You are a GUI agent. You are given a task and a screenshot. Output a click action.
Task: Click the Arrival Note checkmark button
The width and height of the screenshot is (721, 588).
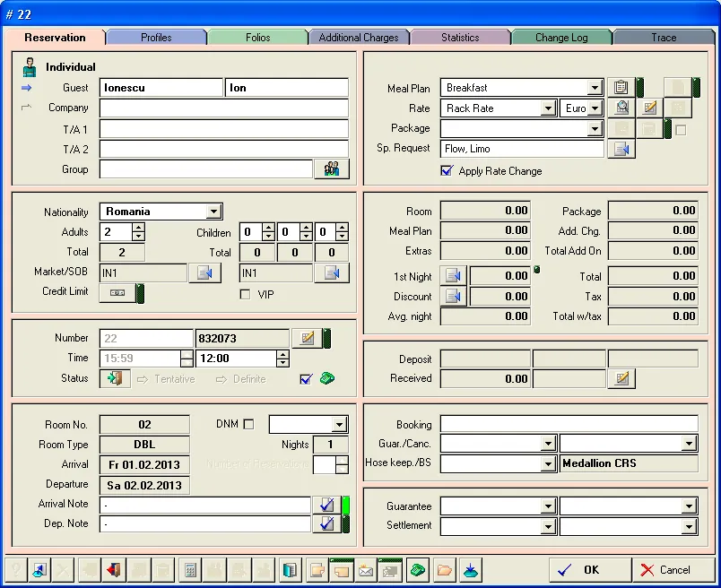pos(326,505)
